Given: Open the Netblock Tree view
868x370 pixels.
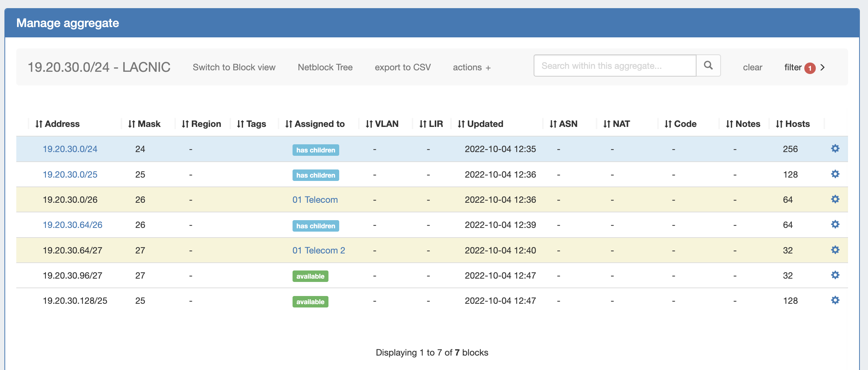Looking at the screenshot, I should click(x=325, y=67).
